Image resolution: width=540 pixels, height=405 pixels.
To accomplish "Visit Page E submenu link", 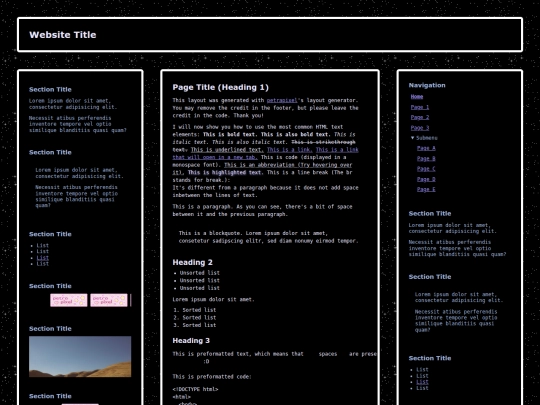I will pos(426,189).
